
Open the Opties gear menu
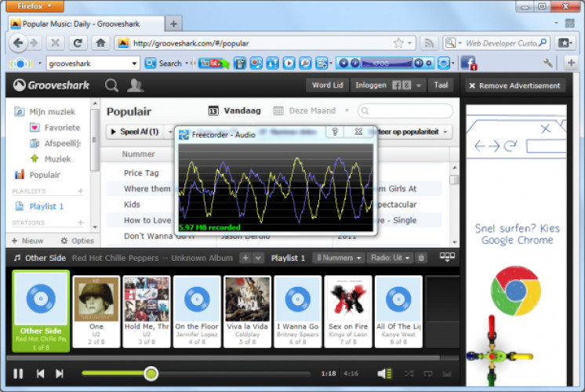point(77,241)
